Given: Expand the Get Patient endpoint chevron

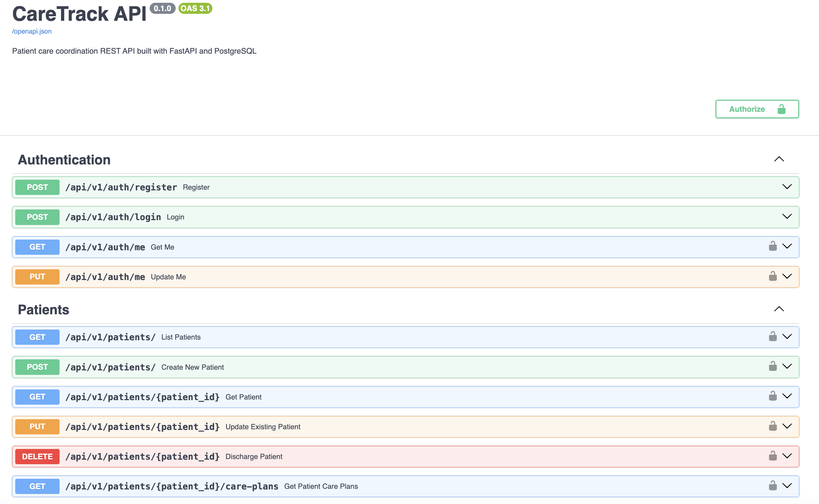Looking at the screenshot, I should pyautogui.click(x=787, y=396).
